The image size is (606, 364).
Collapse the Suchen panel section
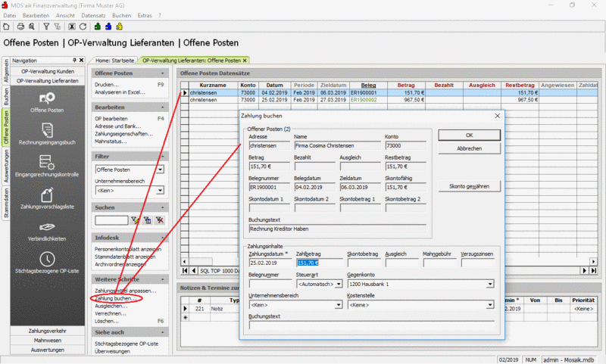[162, 207]
